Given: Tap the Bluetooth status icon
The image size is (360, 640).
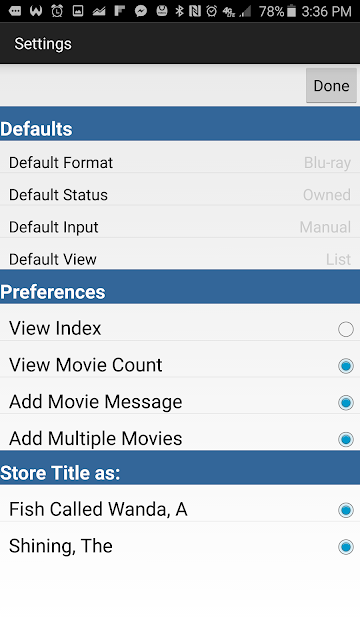Looking at the screenshot, I should click(x=179, y=11).
